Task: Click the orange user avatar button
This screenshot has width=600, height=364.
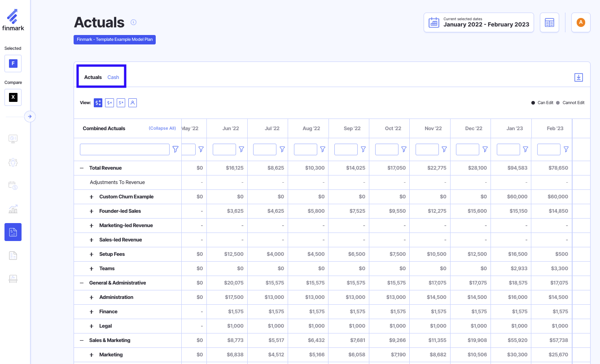Action: coord(581,22)
